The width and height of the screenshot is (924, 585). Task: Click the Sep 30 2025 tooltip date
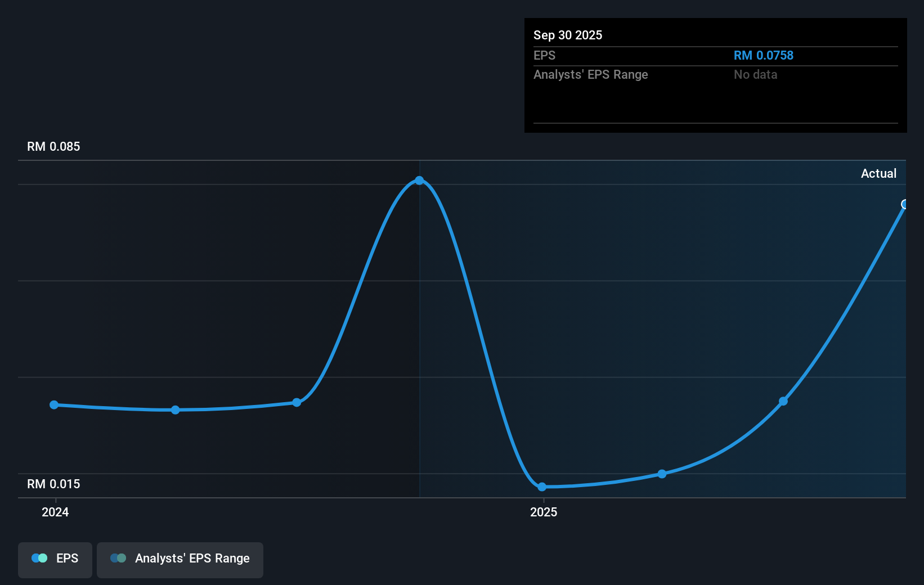coord(568,35)
